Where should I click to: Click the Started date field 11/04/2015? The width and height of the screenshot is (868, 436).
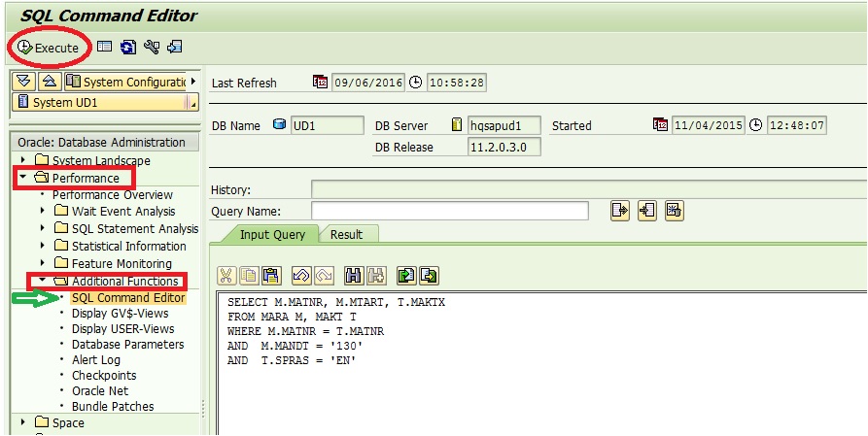point(709,125)
